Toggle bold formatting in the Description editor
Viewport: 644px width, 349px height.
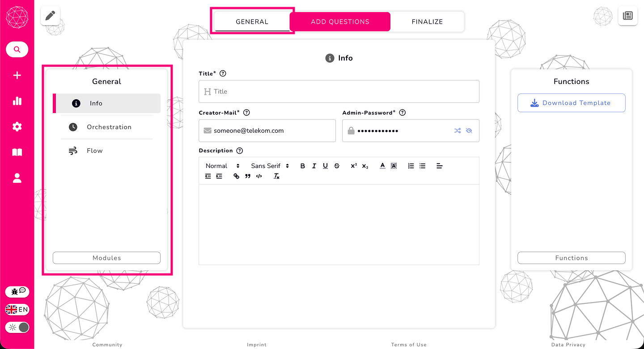click(x=302, y=166)
